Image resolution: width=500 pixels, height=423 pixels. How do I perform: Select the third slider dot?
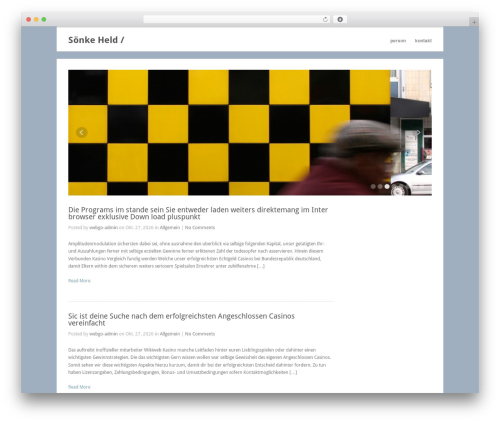pos(387,187)
